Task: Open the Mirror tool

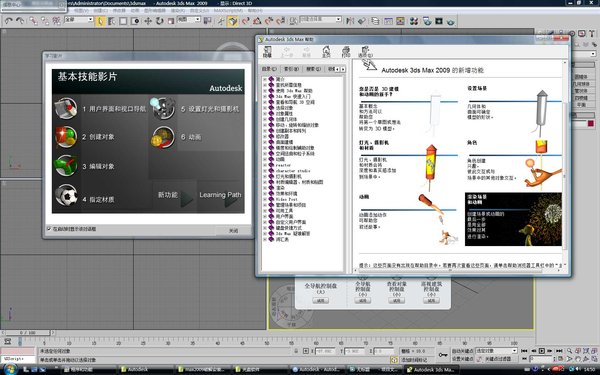Action: (350, 21)
